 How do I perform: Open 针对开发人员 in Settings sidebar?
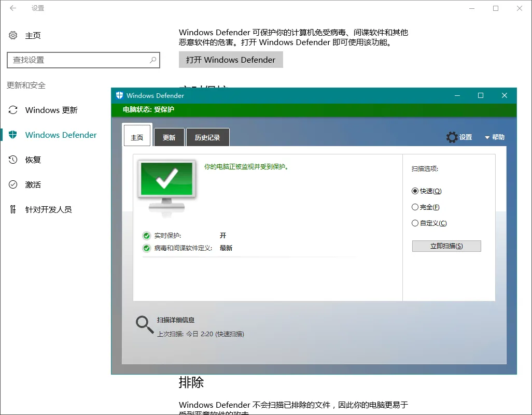click(49, 209)
